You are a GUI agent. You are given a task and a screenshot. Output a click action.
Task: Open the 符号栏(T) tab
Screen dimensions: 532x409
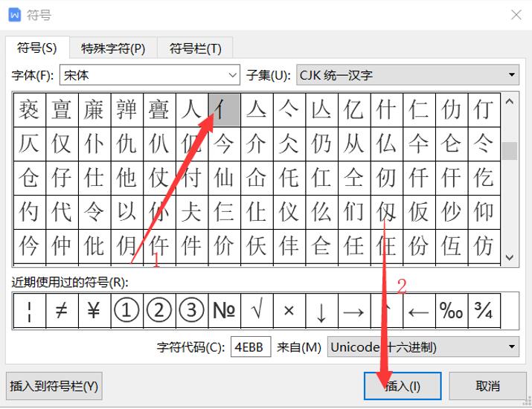[195, 48]
